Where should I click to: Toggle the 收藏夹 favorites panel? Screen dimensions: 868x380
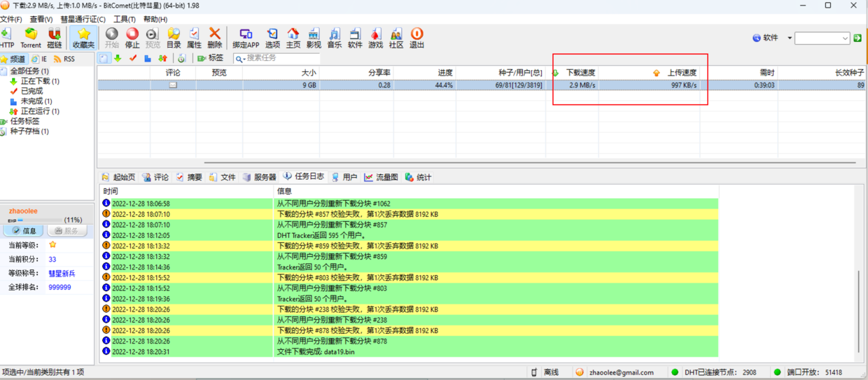(83, 38)
